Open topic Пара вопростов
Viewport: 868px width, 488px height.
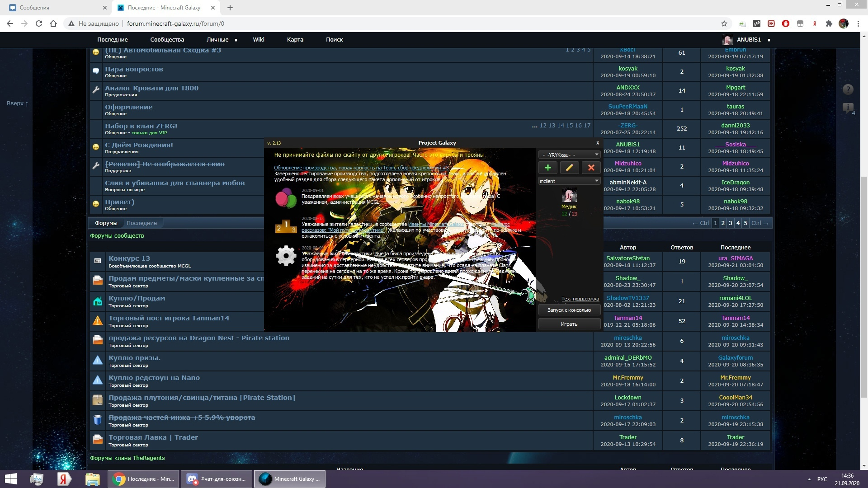134,69
